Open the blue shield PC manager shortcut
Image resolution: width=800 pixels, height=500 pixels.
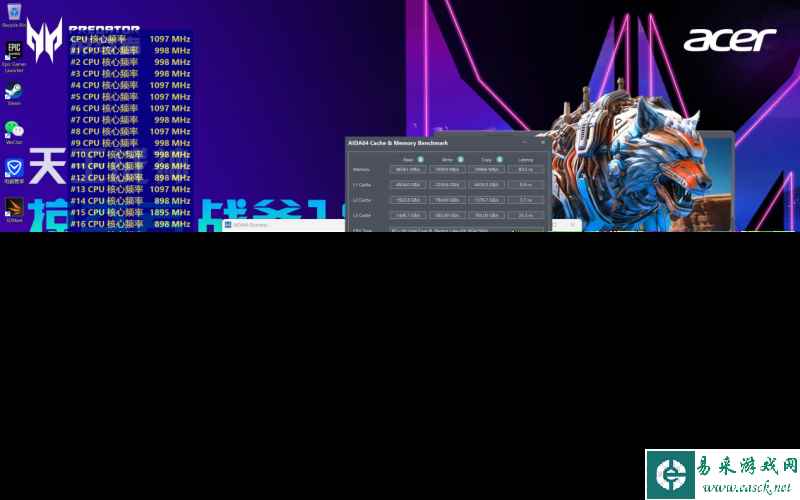[x=14, y=170]
